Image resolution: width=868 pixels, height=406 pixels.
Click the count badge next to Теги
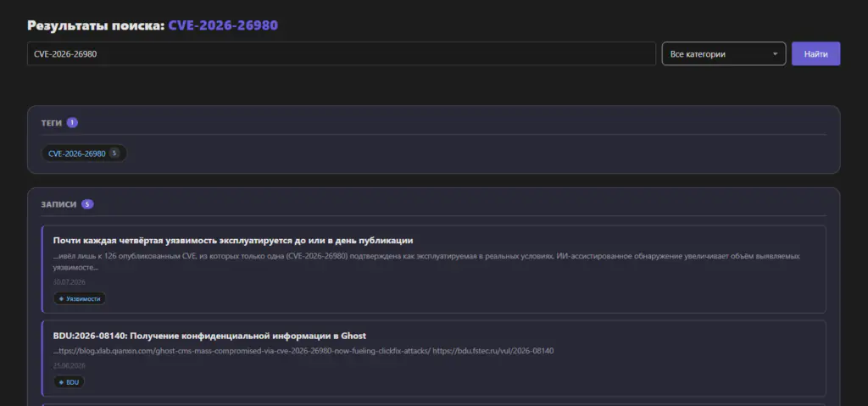[72, 123]
